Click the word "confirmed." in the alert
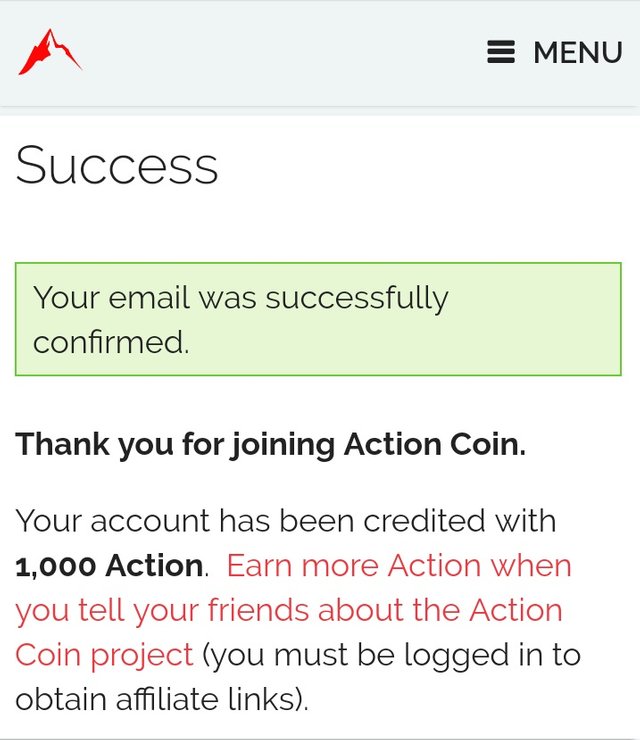The width and height of the screenshot is (640, 740). (x=111, y=342)
